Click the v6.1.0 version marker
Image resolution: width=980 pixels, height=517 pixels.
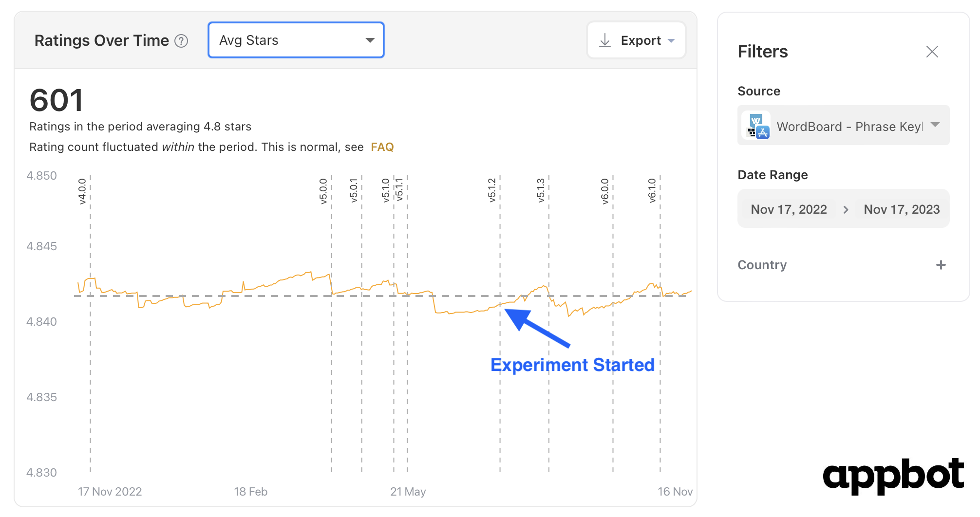click(652, 190)
